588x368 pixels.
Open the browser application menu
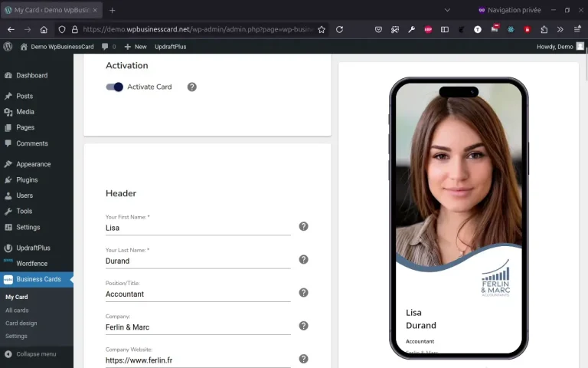(577, 29)
